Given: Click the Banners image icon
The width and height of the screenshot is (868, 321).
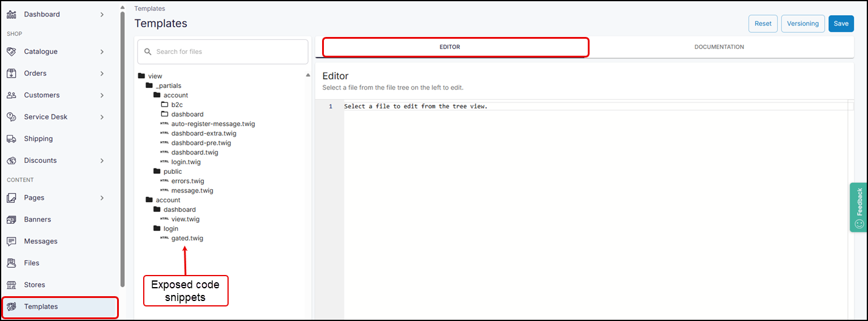Looking at the screenshot, I should pyautogui.click(x=12, y=219).
